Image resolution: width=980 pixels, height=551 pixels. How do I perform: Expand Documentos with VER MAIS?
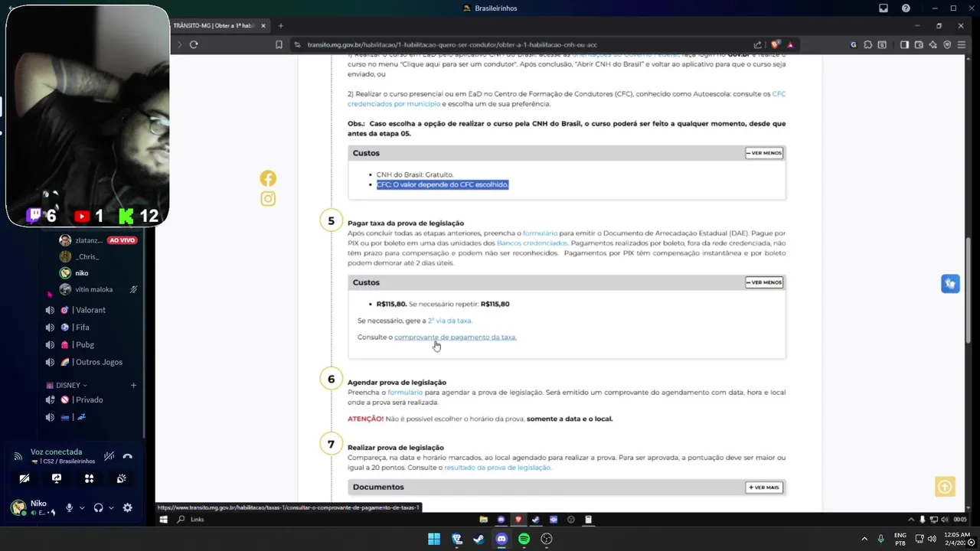click(x=764, y=487)
